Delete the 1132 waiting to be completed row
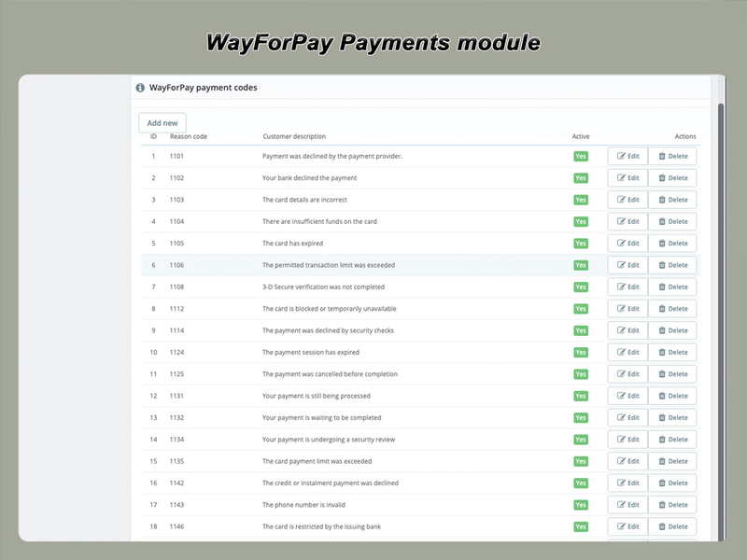The image size is (747, 560). point(672,417)
